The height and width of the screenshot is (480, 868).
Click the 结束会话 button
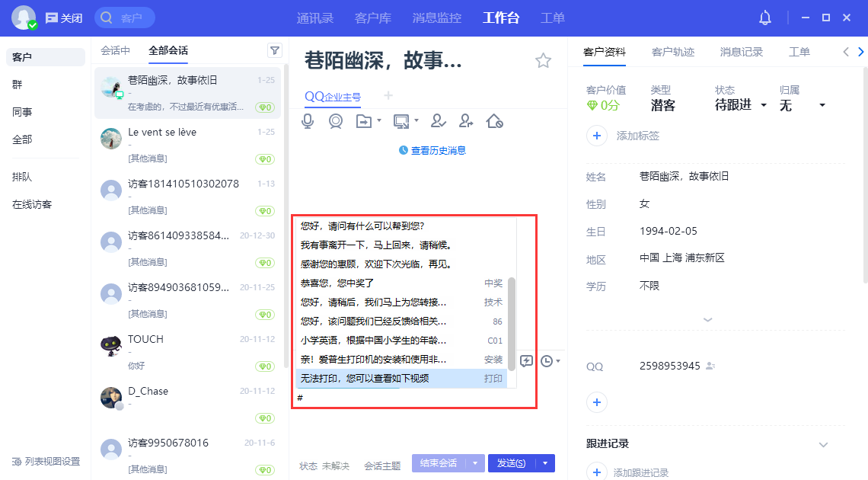(x=439, y=463)
